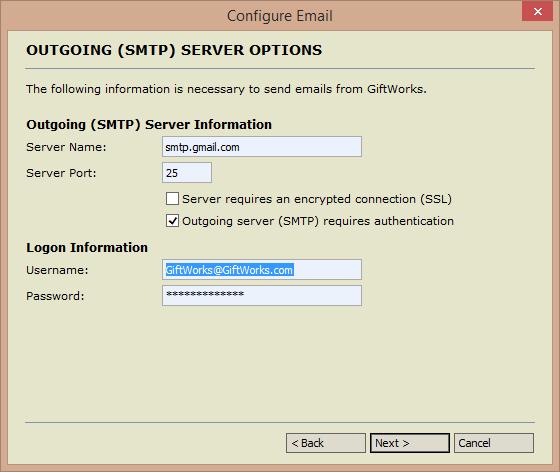Cancel the Configure Email wizard

494,443
